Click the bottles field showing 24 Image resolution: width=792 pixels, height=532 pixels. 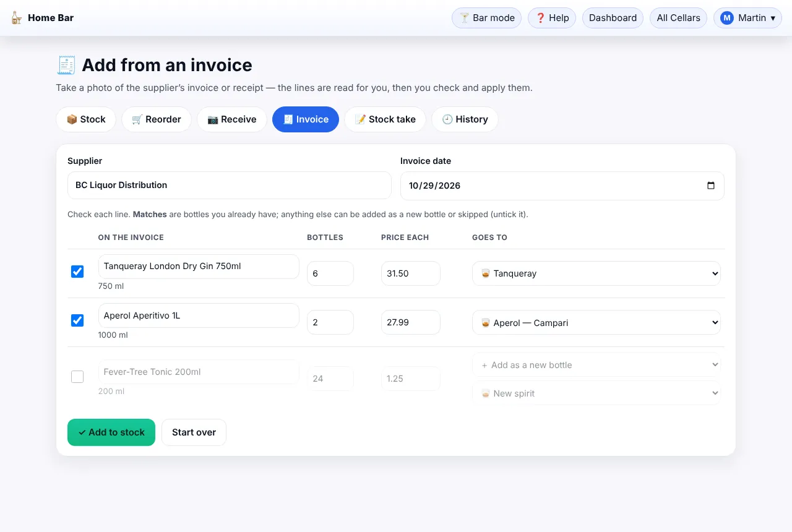(x=330, y=379)
